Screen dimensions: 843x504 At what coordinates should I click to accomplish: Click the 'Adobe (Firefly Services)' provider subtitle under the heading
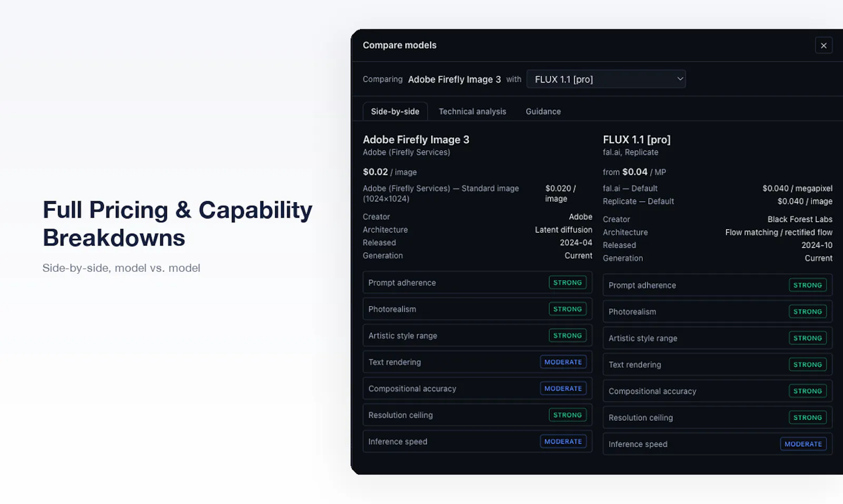pos(406,152)
